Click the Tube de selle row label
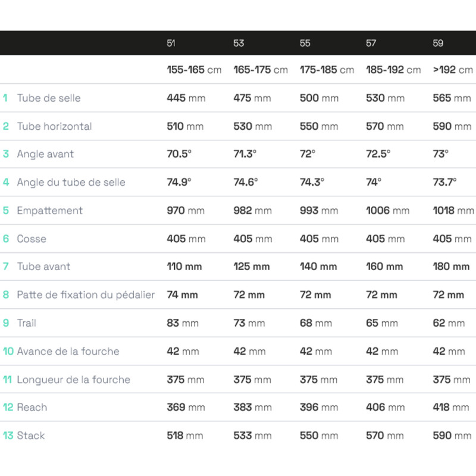 coord(49,98)
